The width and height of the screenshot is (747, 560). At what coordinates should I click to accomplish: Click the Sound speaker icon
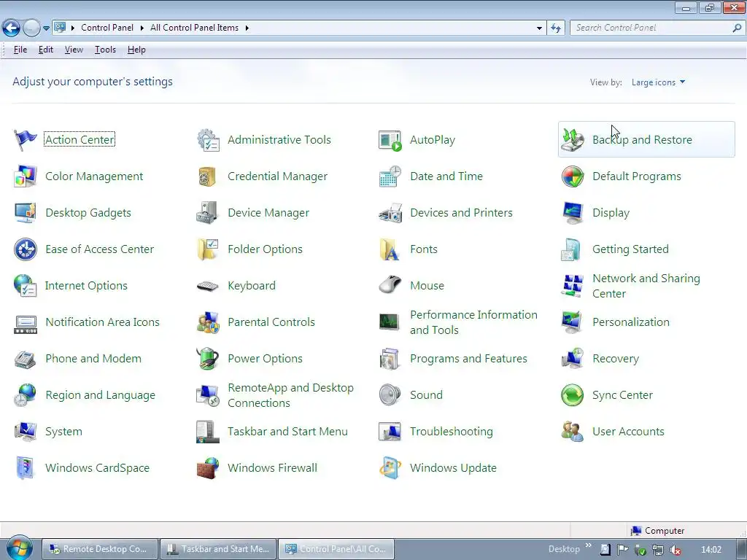coord(390,395)
